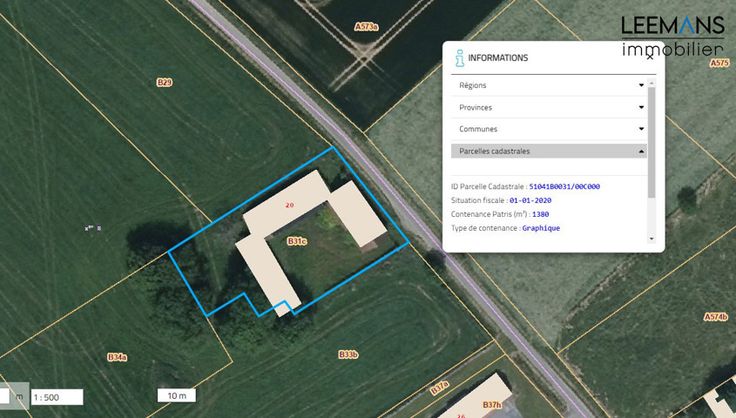
Task: Expand the Régions section
Action: 548,85
